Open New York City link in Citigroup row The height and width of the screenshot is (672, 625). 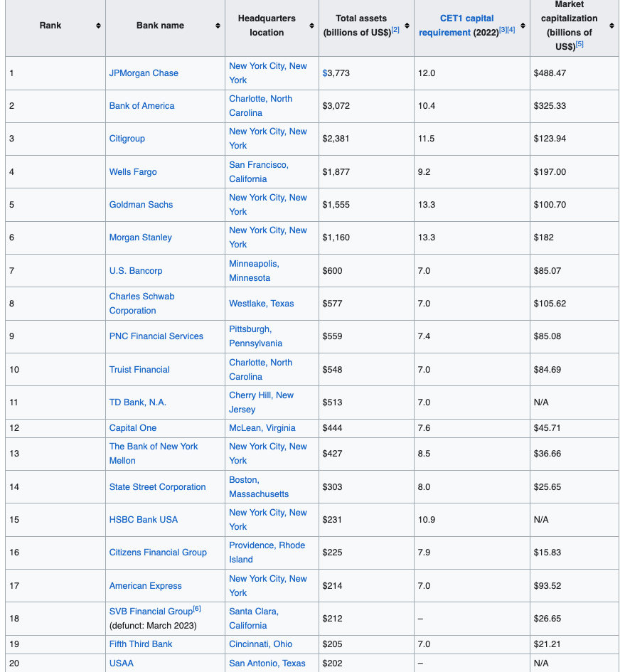(268, 139)
